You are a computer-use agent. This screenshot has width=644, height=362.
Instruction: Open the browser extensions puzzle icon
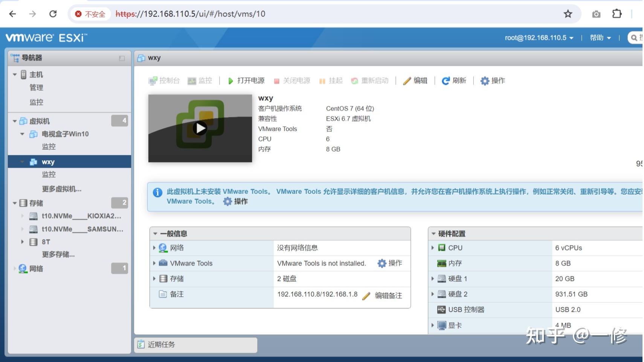tap(617, 14)
